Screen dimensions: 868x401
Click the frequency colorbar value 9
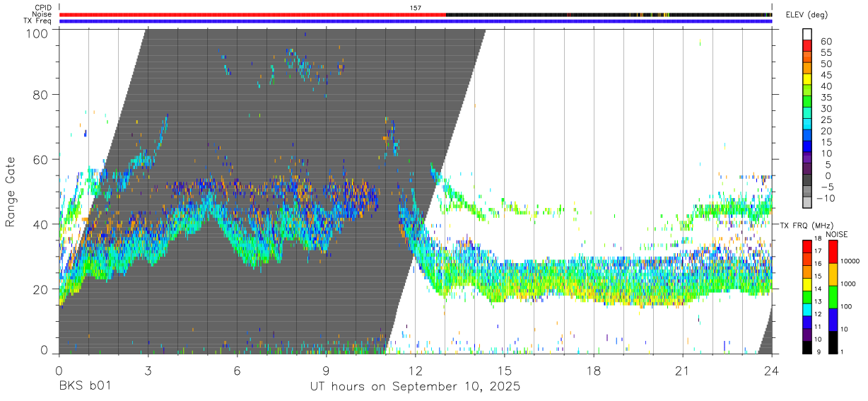tap(819, 352)
